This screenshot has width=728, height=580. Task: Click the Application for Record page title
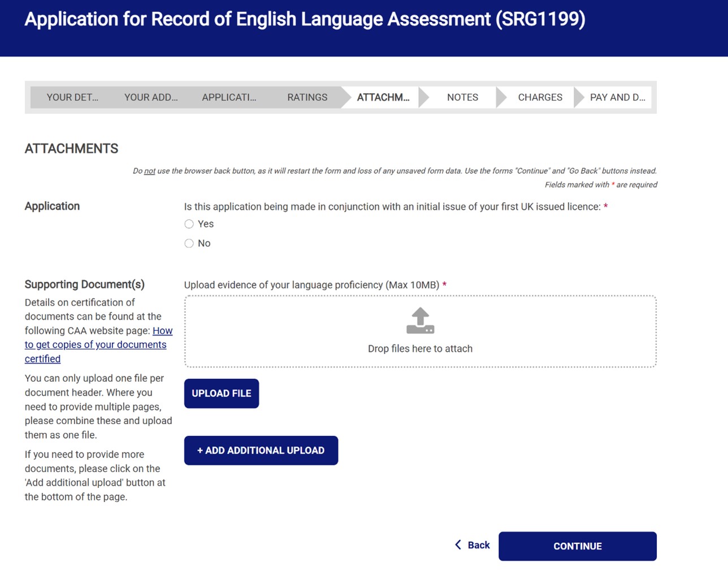[x=305, y=19]
